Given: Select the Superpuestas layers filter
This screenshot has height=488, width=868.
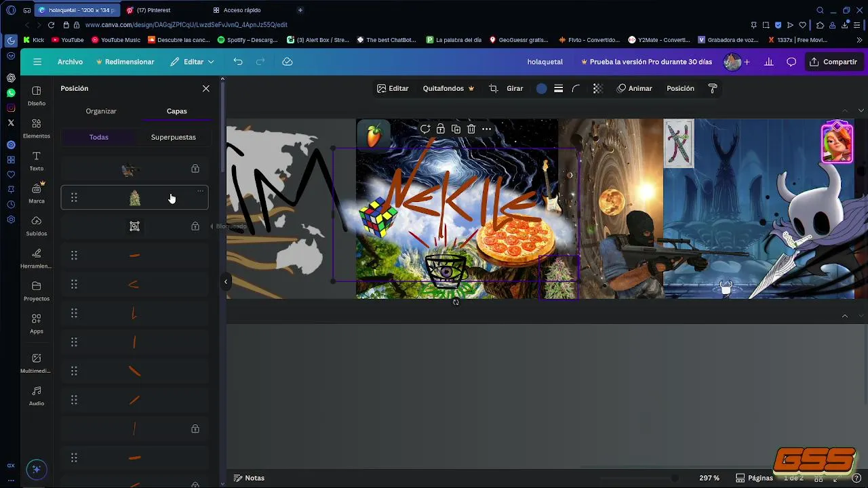Looking at the screenshot, I should [x=174, y=137].
